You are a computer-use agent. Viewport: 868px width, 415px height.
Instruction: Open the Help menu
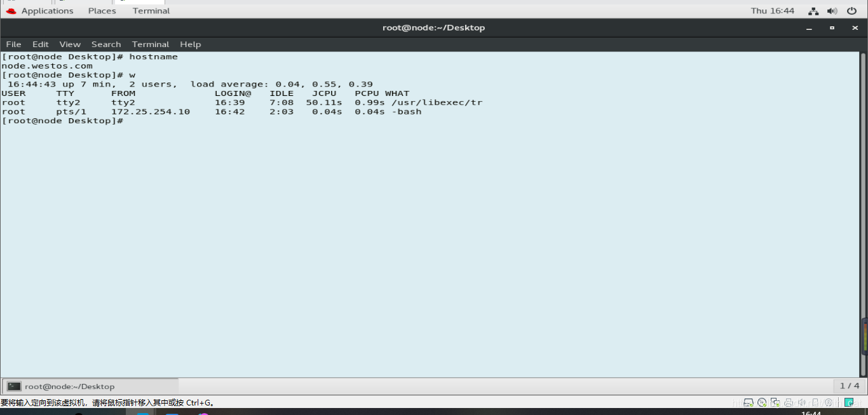(x=190, y=44)
